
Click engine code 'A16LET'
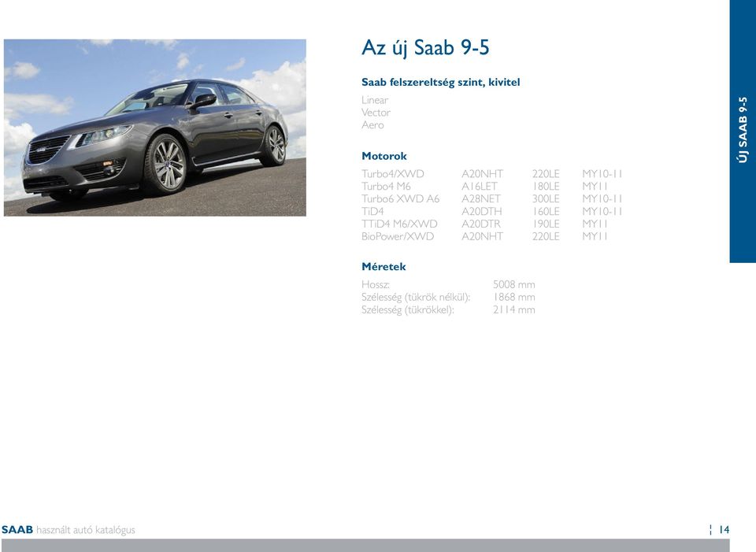point(480,186)
